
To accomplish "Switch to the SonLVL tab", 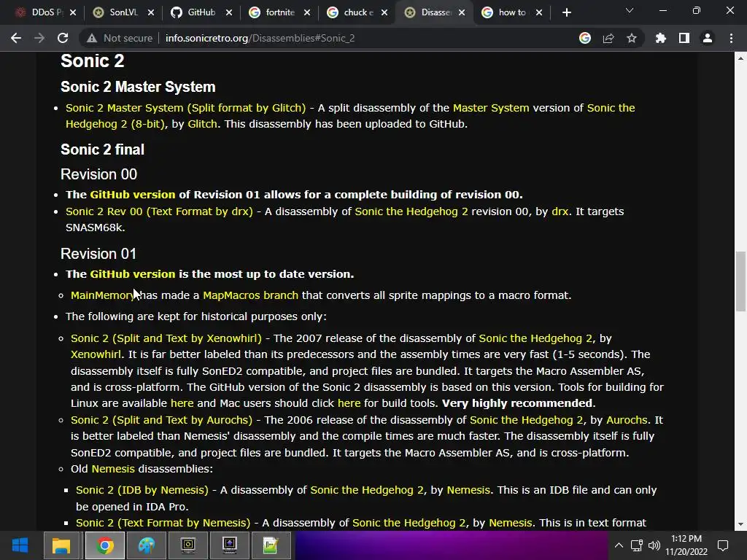I will pos(123,12).
